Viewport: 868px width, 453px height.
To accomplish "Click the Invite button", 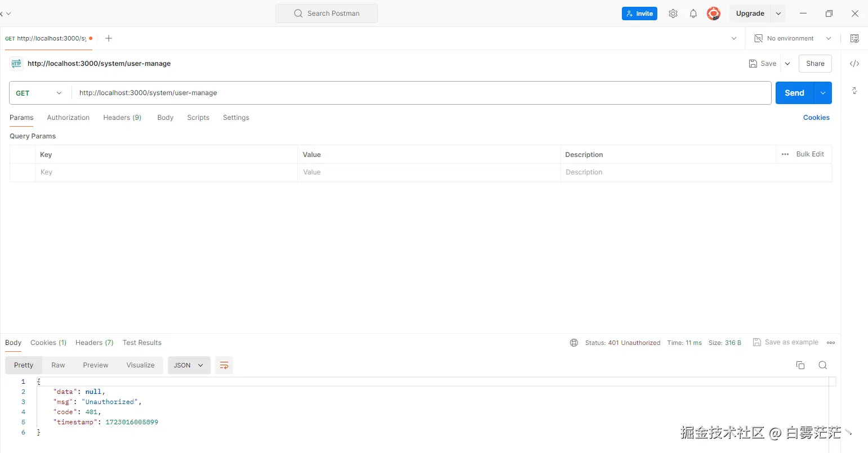I will (x=639, y=14).
